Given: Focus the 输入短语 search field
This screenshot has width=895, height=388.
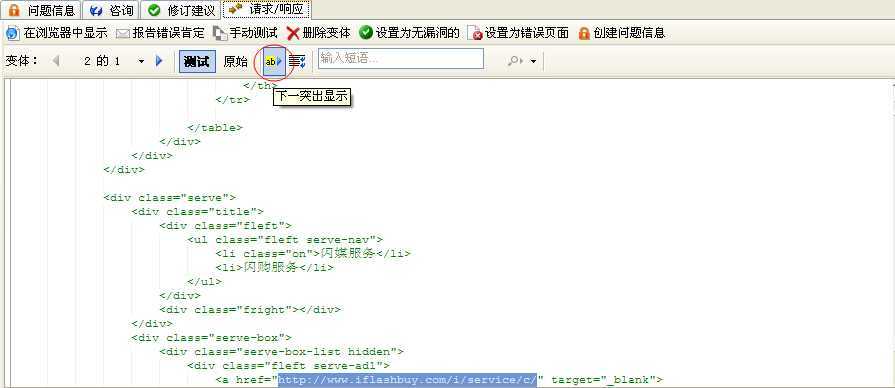Looking at the screenshot, I should 401,59.
